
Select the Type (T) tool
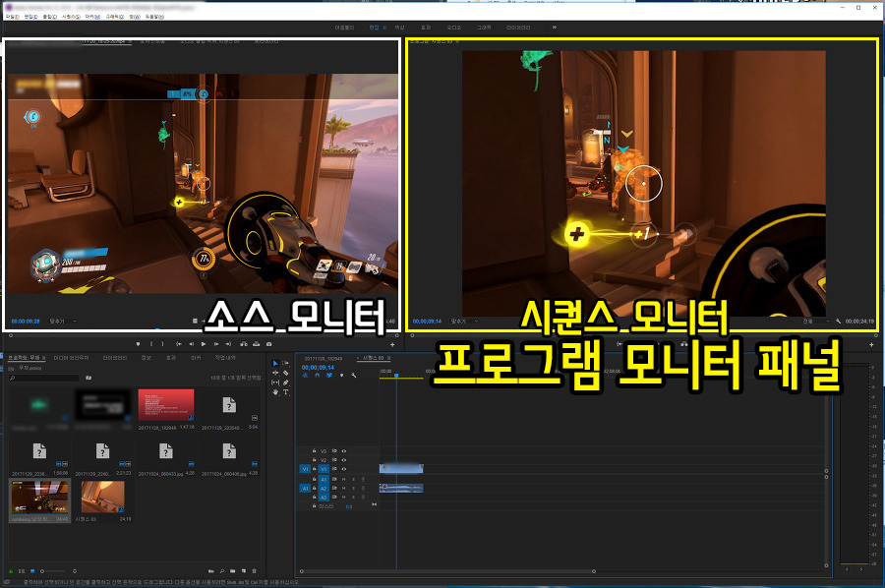[x=285, y=392]
